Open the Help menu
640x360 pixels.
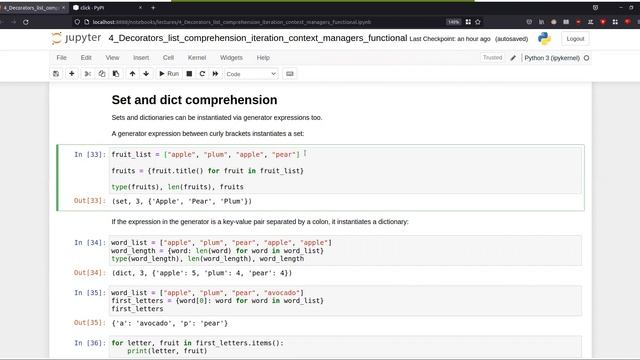263,58
